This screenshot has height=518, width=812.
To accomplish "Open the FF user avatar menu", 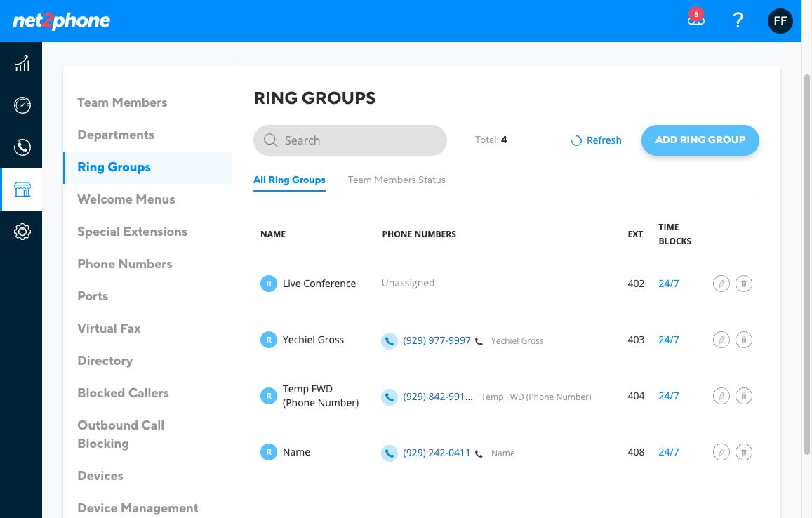I will tap(780, 21).
